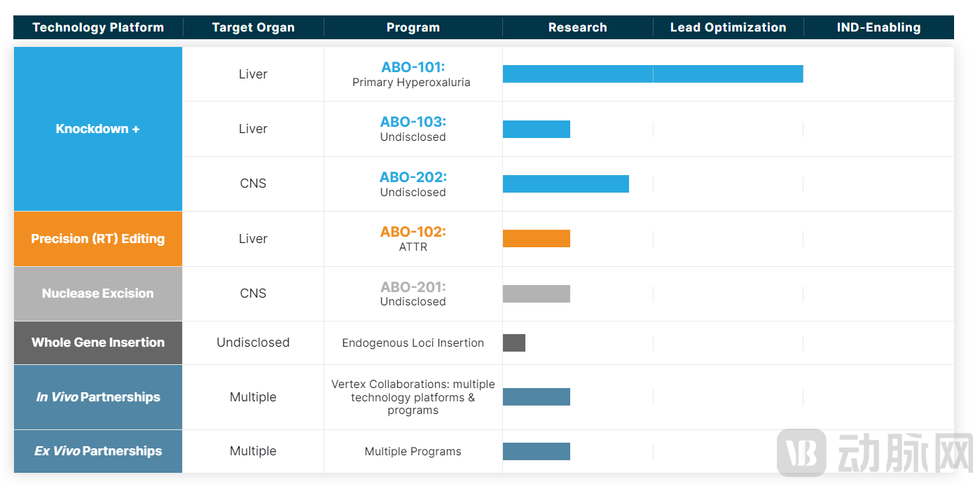Click the ABO-103 program name
This screenshot has width=980, height=484.
coord(413,122)
